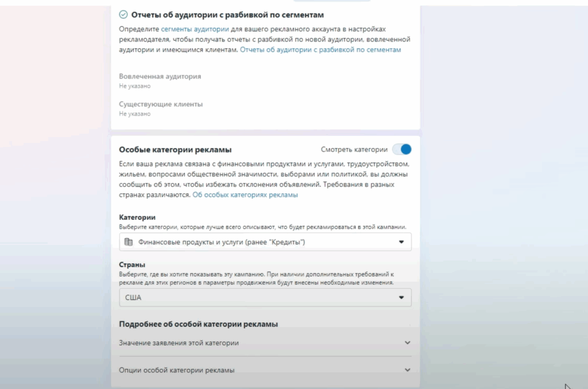This screenshot has width=588, height=389.
Task: Follow the Об особых категориях рекламы link
Action: click(245, 195)
